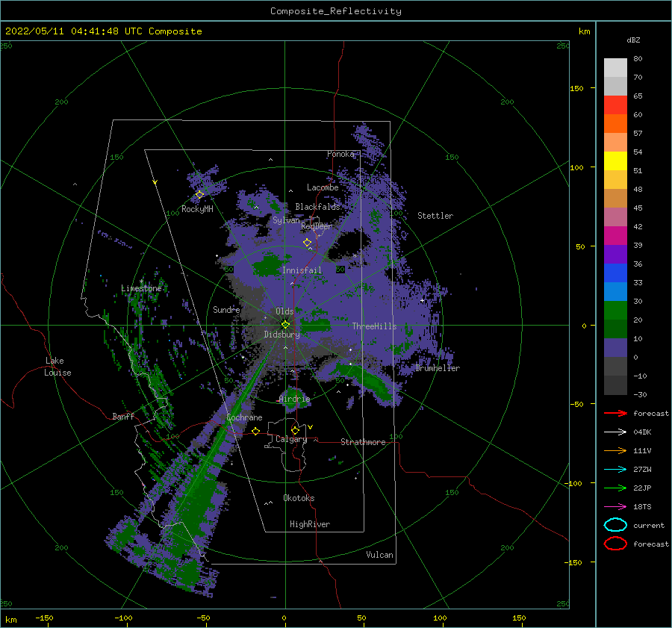Pick the magenta 42–39 dBZ swatch
Screen dimensions: 672x628
pyautogui.click(x=615, y=235)
